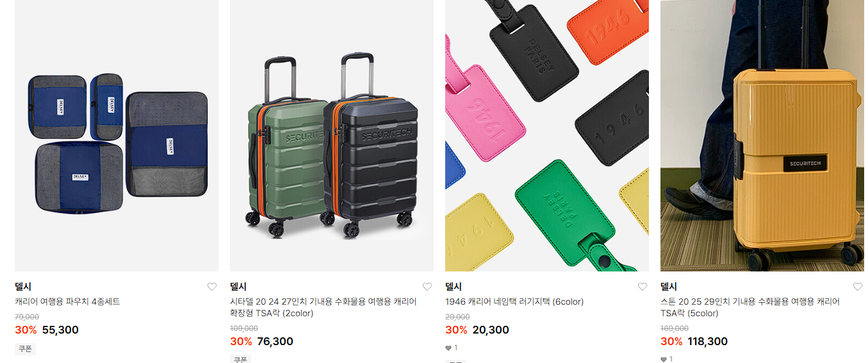The width and height of the screenshot is (868, 363).
Task: Open the green and black Securitech suitcases image
Action: coord(332,136)
